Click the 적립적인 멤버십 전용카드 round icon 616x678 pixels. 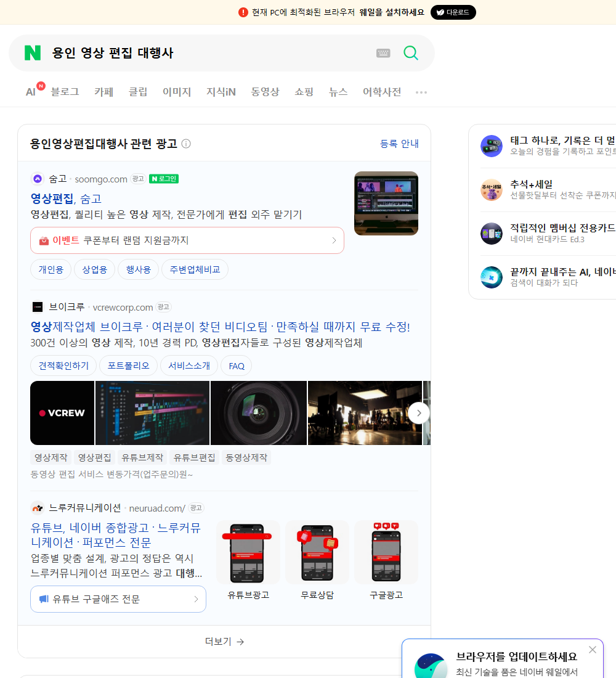[492, 234]
